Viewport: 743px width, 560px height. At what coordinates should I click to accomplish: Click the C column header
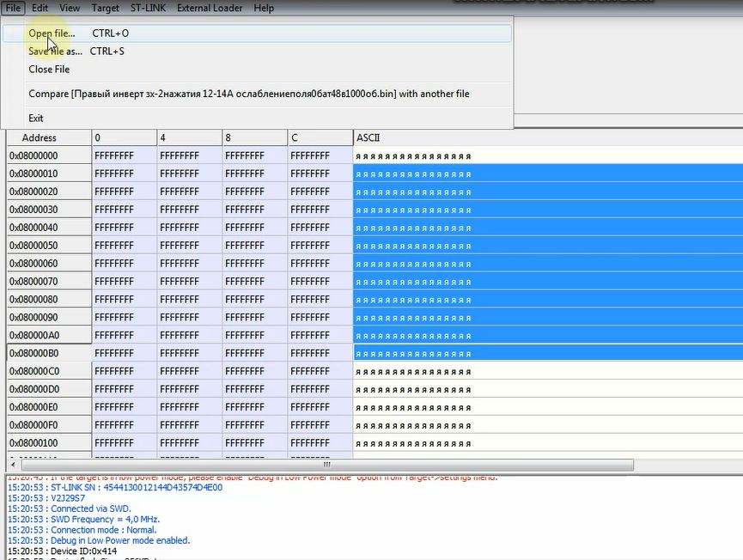[x=320, y=137]
